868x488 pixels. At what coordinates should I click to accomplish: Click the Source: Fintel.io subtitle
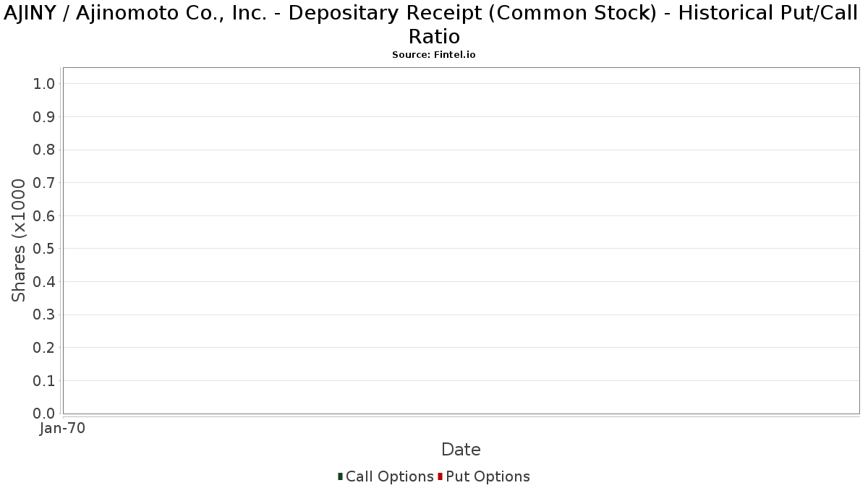point(434,55)
